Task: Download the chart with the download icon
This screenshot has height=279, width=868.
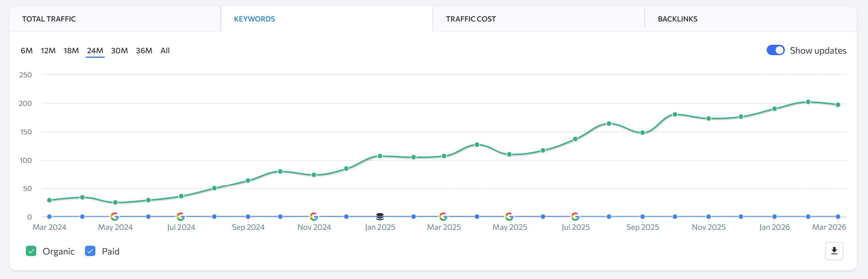Action: 834,251
